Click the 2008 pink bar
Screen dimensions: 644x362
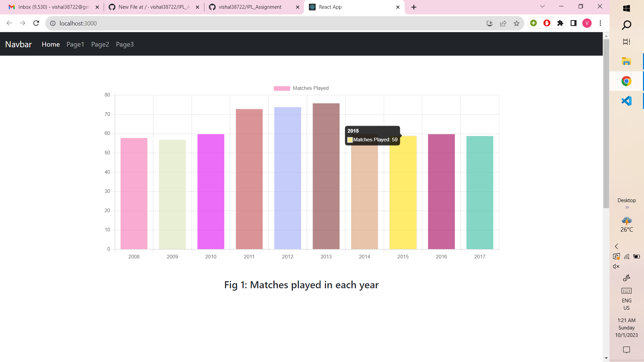coord(134,193)
